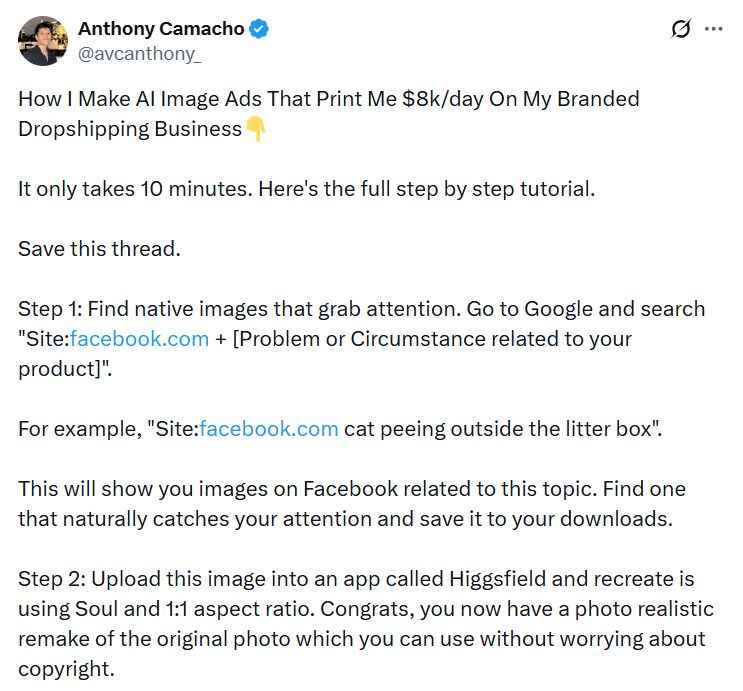Click the pointing-down hand emoji
This screenshot has height=691, width=743.
256,129
